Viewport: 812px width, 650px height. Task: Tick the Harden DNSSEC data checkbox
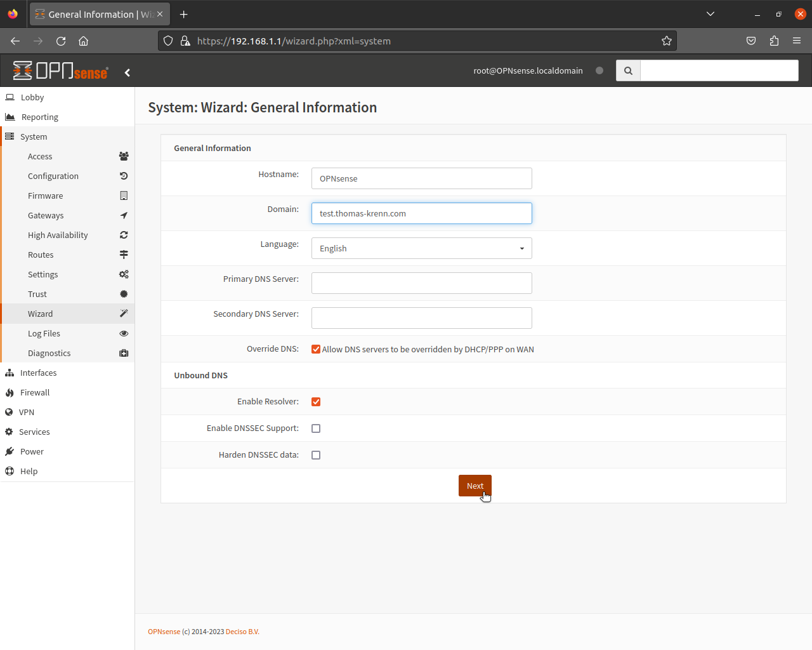click(316, 455)
